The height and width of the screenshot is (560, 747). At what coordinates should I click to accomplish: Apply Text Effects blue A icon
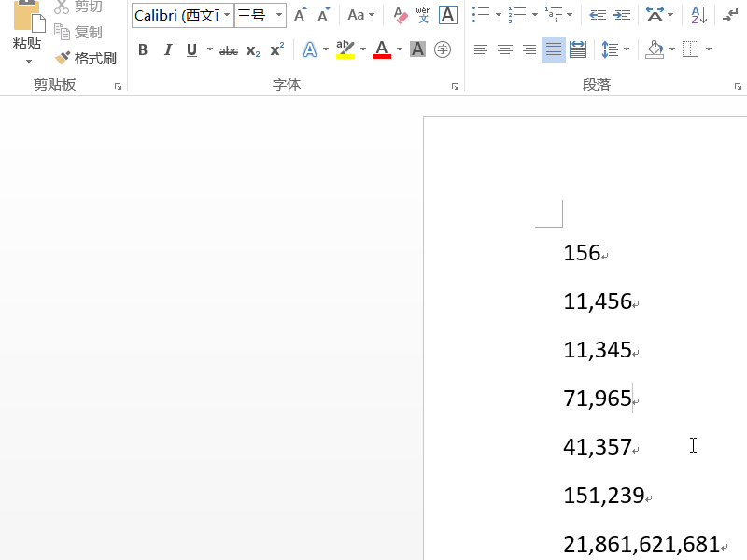pos(310,49)
